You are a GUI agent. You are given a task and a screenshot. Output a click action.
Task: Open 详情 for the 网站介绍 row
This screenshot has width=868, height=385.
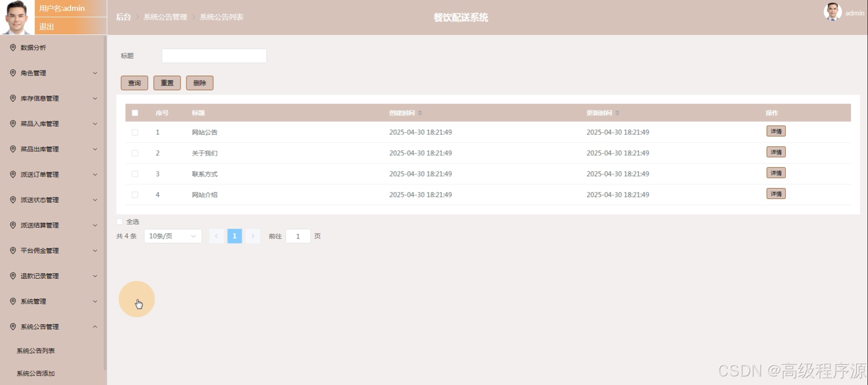(x=776, y=194)
